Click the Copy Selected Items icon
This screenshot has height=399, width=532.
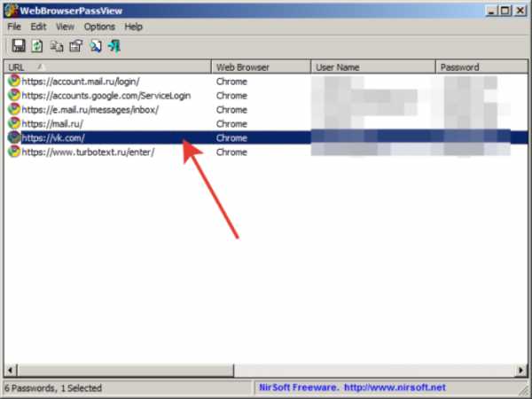(57, 46)
